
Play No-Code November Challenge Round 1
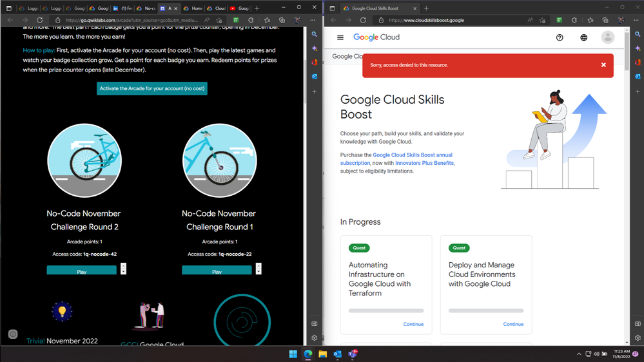click(x=217, y=271)
